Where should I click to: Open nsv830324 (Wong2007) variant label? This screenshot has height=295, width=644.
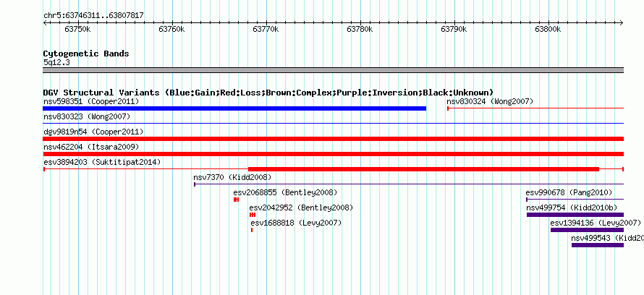490,101
